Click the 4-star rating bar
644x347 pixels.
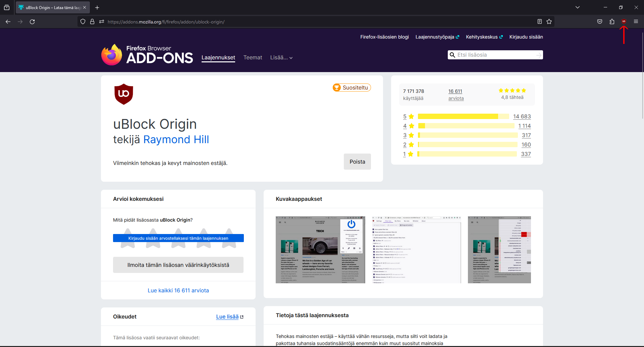(466, 126)
